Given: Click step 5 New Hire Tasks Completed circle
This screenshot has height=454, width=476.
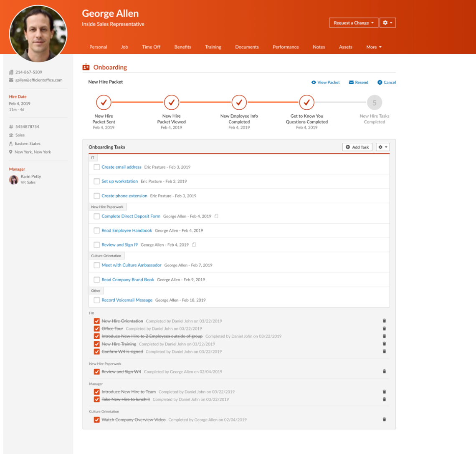Looking at the screenshot, I should click(374, 103).
